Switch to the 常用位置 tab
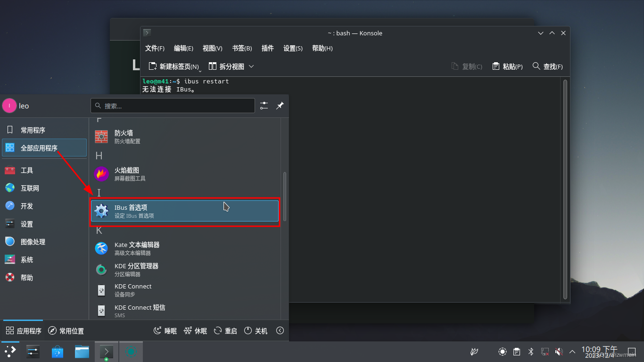 pos(66,331)
